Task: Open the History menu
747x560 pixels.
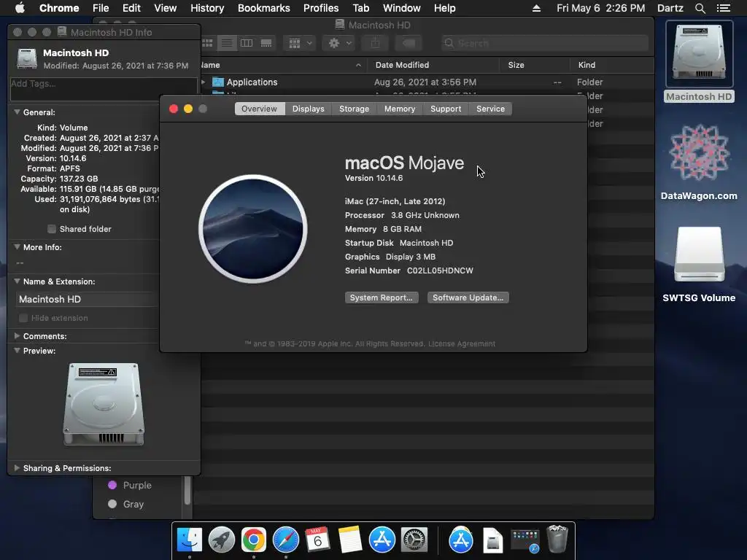Action: click(207, 8)
